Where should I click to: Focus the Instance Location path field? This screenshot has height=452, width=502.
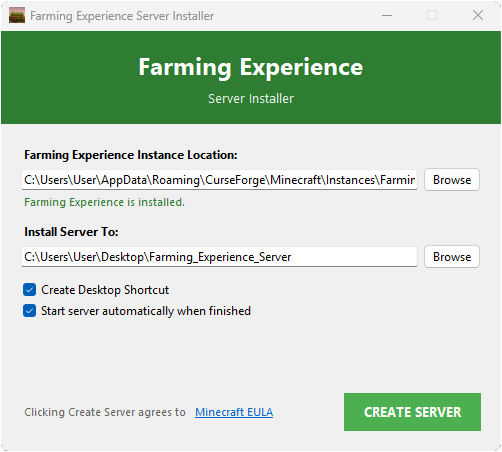pyautogui.click(x=219, y=180)
